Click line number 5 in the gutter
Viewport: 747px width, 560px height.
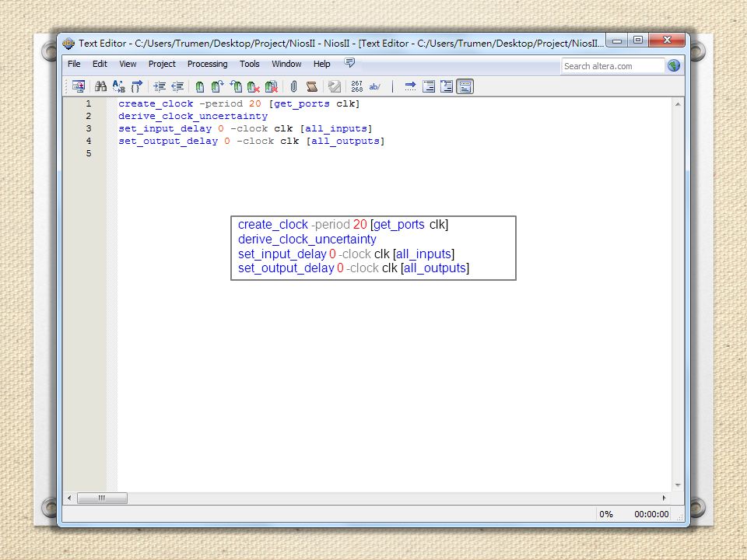89,153
